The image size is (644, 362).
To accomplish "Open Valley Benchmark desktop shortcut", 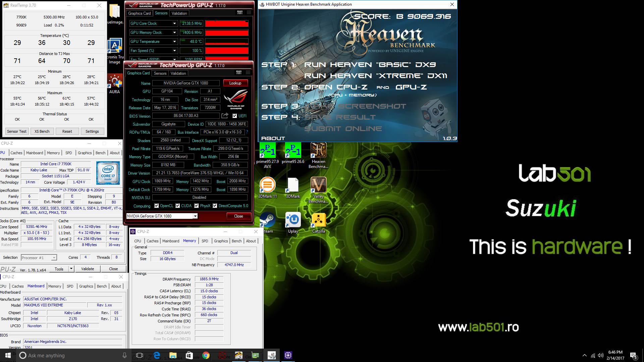I will [x=318, y=190].
